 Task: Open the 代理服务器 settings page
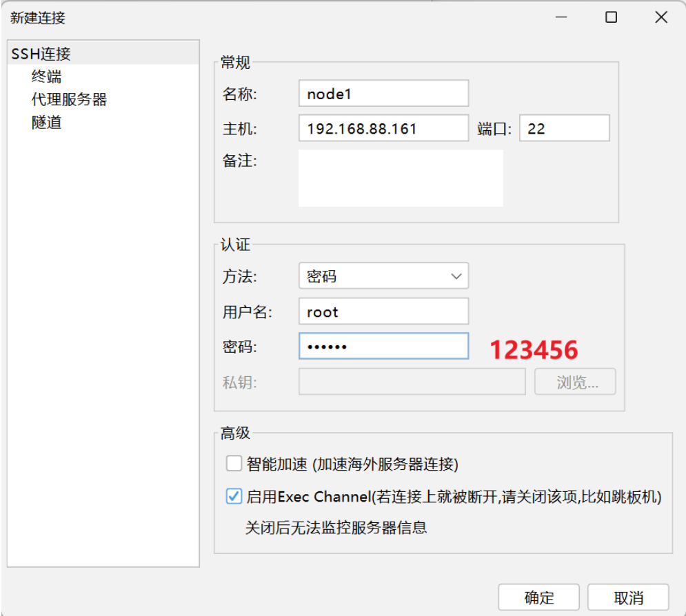click(x=69, y=99)
